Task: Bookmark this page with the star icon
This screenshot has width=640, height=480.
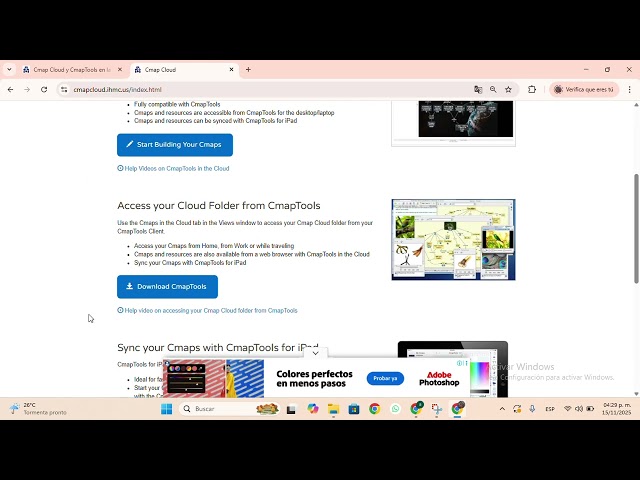Action: point(508,89)
